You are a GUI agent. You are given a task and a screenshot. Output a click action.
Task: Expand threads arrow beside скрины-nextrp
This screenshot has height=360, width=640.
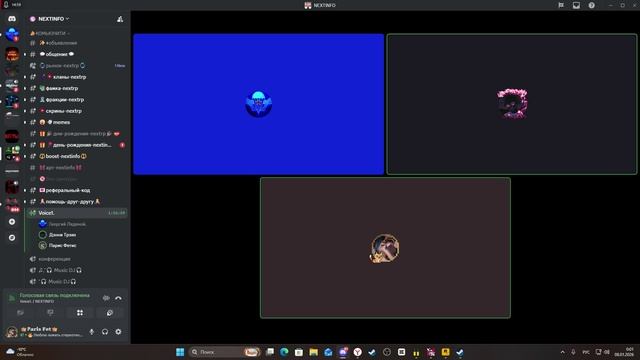point(25,111)
